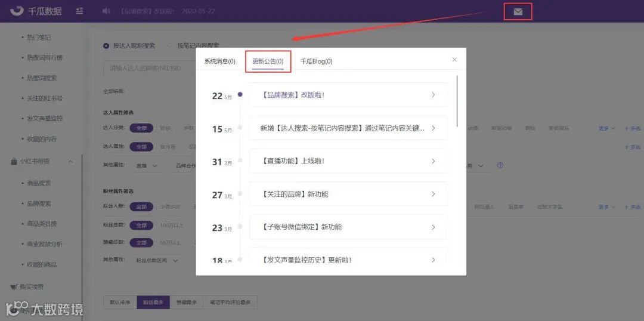Open 热门笔记 in sidebar
This screenshot has width=644, height=321.
[39, 38]
